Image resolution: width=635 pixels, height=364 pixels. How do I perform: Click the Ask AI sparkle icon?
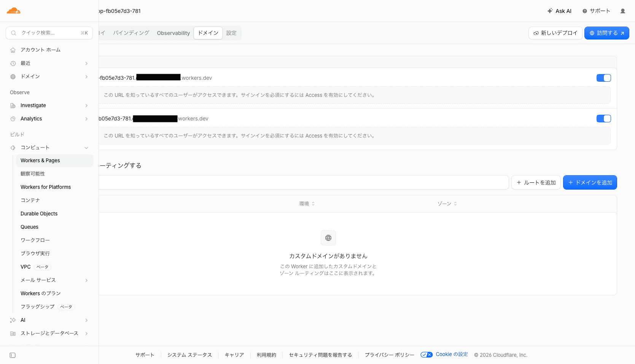pos(550,11)
